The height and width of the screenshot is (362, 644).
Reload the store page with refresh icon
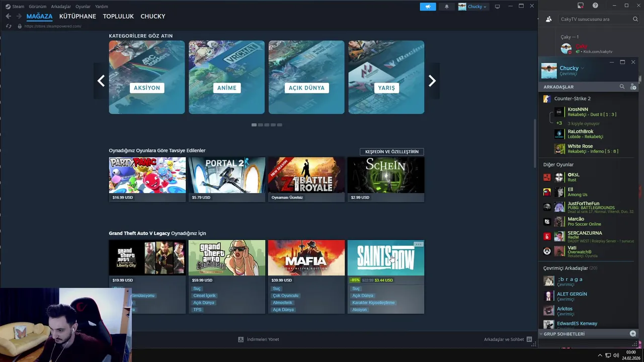(8, 26)
